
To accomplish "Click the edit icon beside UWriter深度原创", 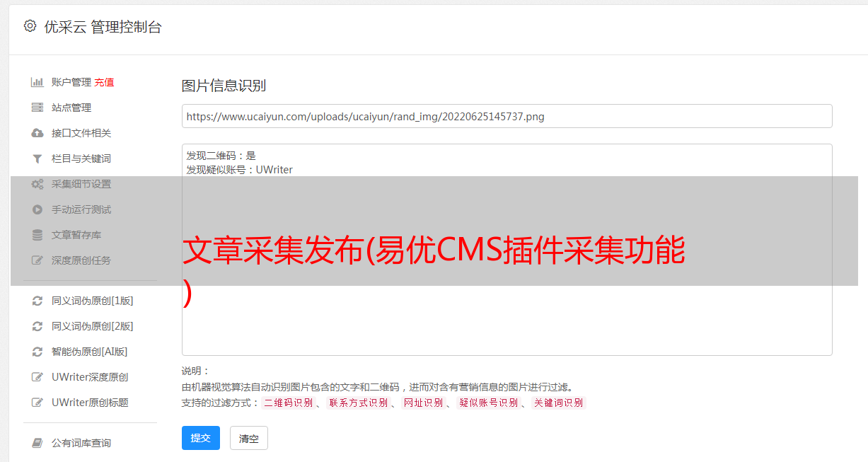I will coord(37,377).
